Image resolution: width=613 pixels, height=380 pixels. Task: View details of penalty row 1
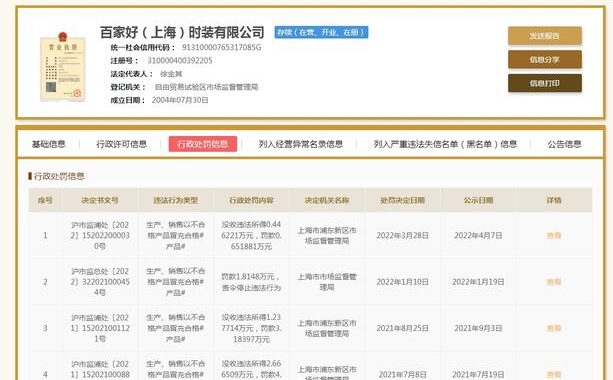pyautogui.click(x=554, y=235)
